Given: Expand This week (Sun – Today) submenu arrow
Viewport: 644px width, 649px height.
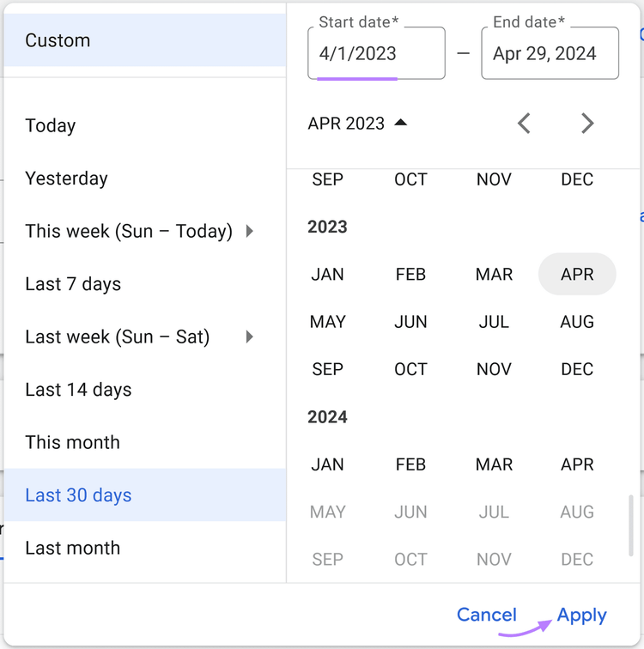Looking at the screenshot, I should 249,231.
